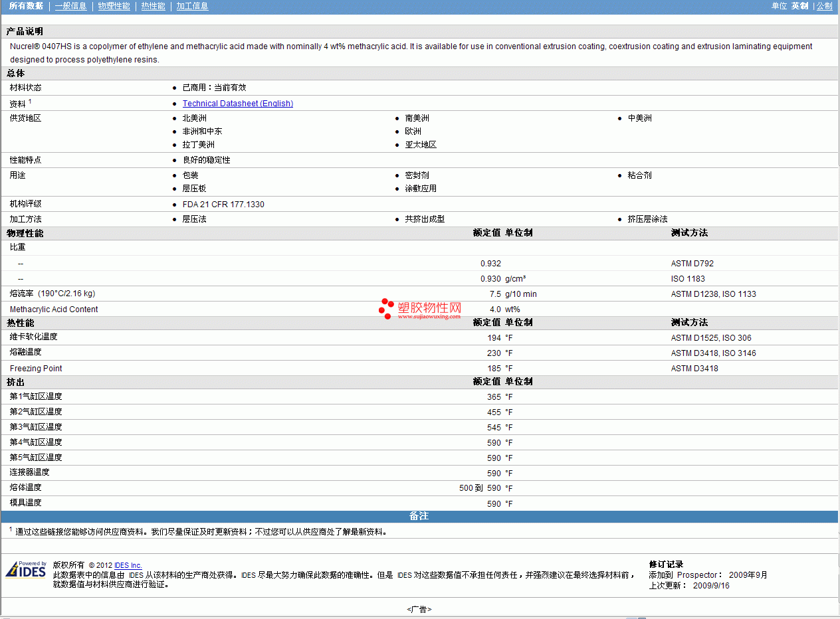Click the 熔流率 (190°C/2.16 kg) label
The height and width of the screenshot is (619, 840).
pyautogui.click(x=52, y=294)
